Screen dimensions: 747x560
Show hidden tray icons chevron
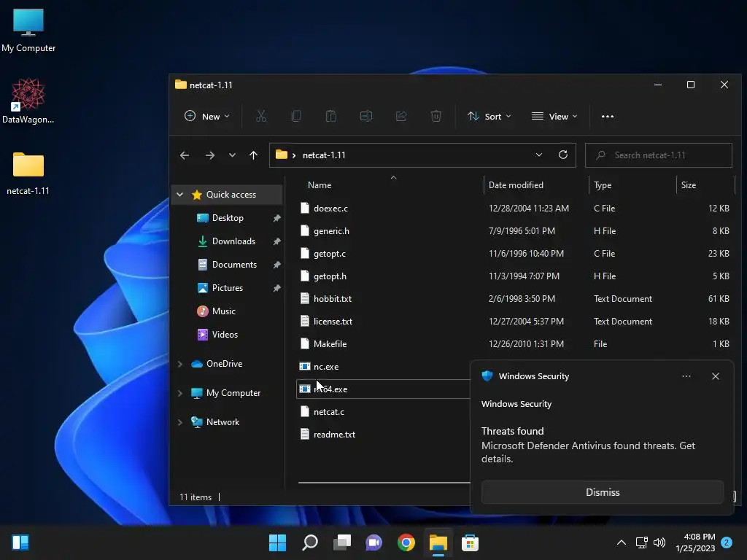(x=622, y=542)
